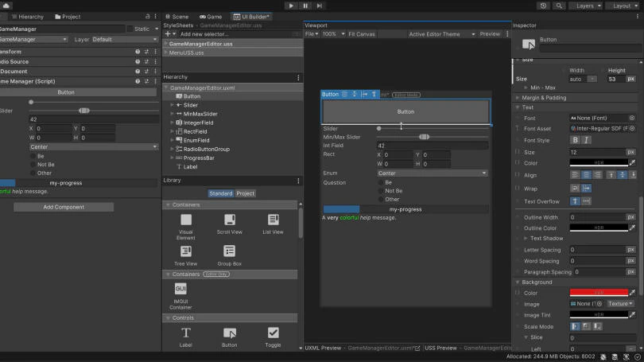
Task: Open the Game tab
Action: tap(211, 17)
